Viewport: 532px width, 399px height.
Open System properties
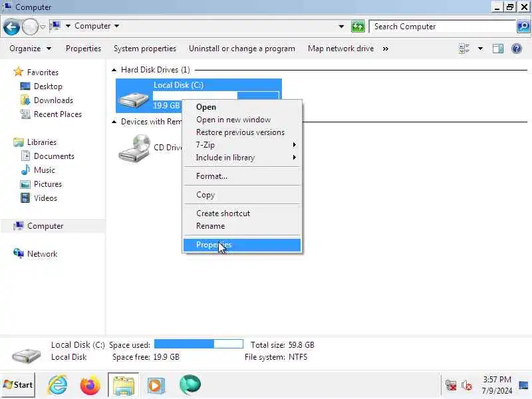(145, 49)
